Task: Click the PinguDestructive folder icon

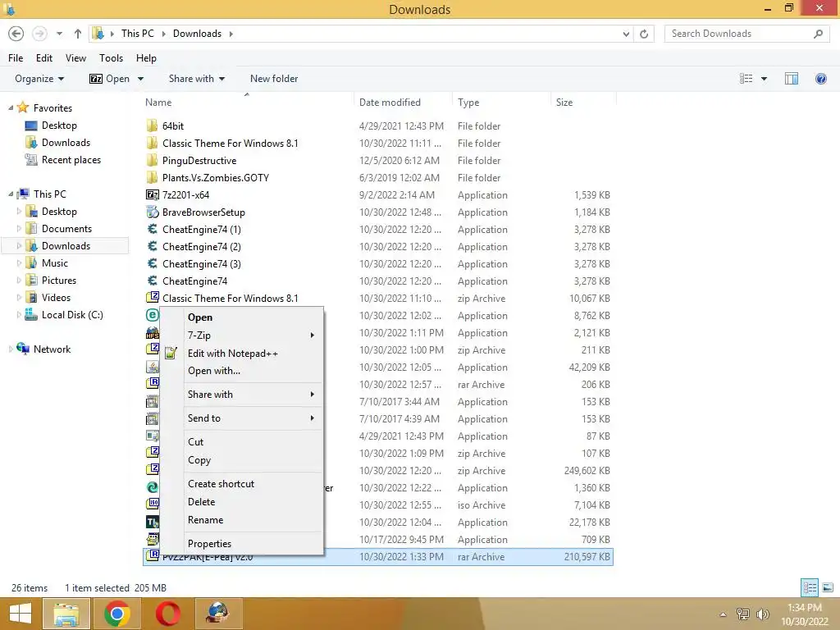Action: pos(152,160)
